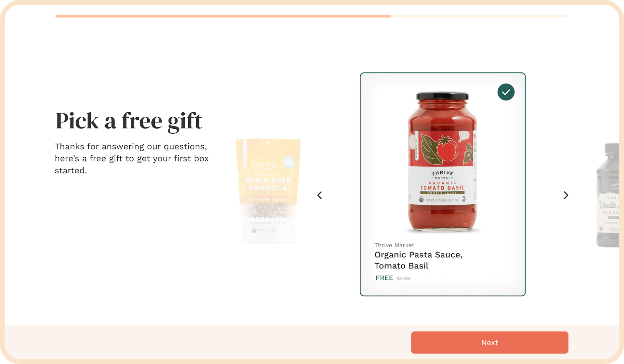Click the Tomato Basil sauce jar image
This screenshot has width=624, height=364.
pos(442,162)
